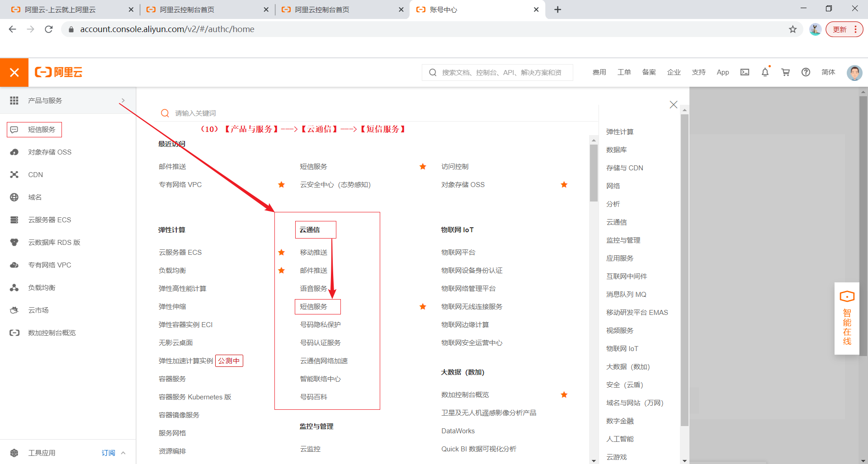Open the Cloud Shell terminal icon
This screenshot has height=464, width=868.
coord(745,72)
